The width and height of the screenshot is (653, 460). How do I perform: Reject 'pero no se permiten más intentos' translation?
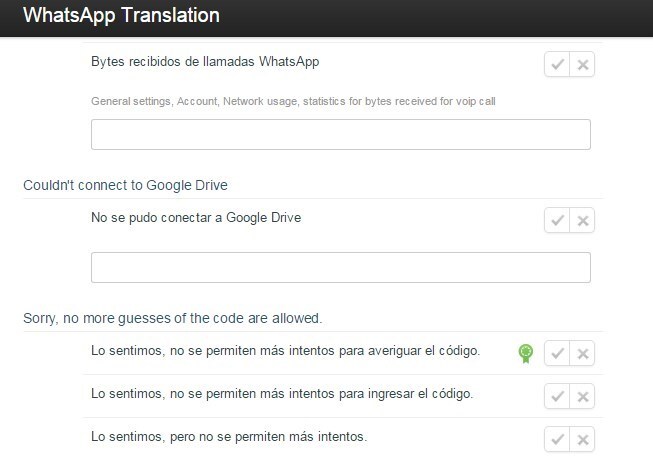pyautogui.click(x=583, y=439)
